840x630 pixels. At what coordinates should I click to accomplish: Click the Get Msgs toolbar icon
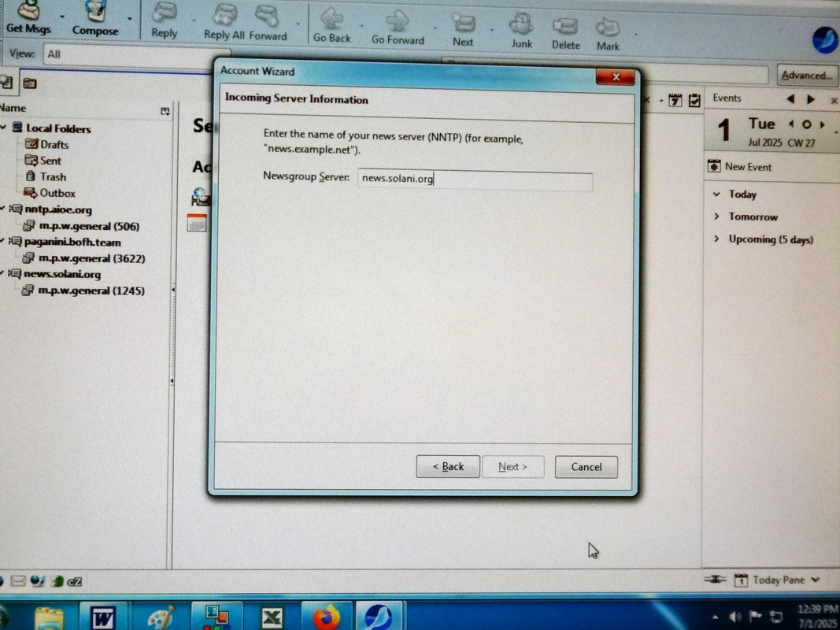click(28, 19)
